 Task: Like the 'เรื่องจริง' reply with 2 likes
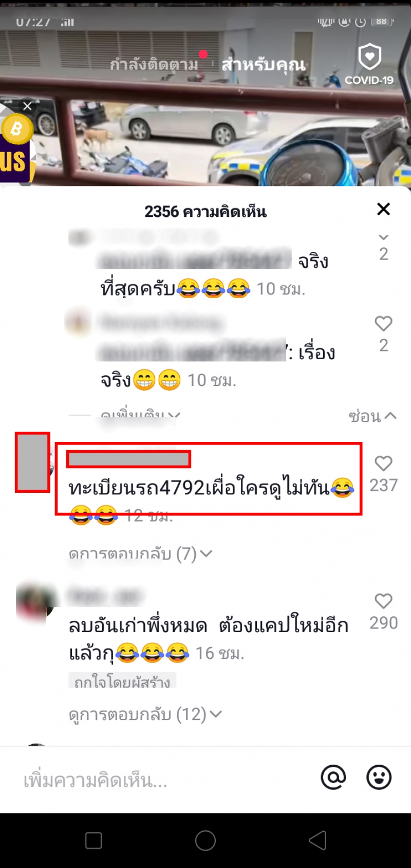click(x=383, y=323)
